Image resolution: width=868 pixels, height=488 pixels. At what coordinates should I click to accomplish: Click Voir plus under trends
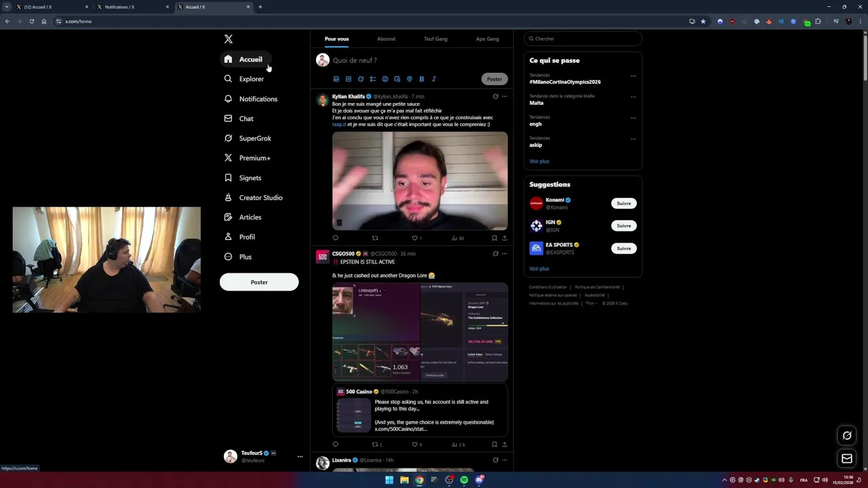tap(539, 161)
